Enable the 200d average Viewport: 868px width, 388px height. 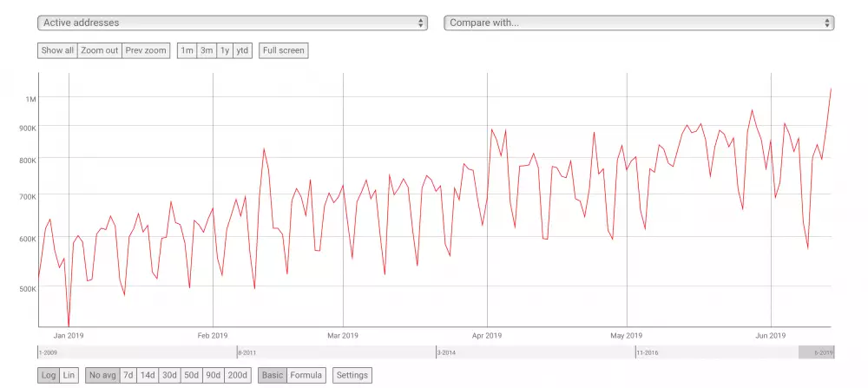click(238, 375)
